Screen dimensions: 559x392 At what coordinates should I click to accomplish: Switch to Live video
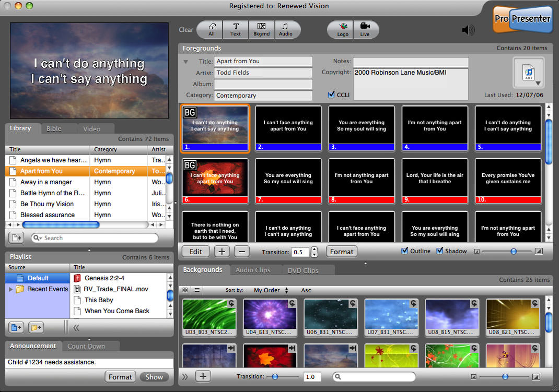pyautogui.click(x=365, y=30)
